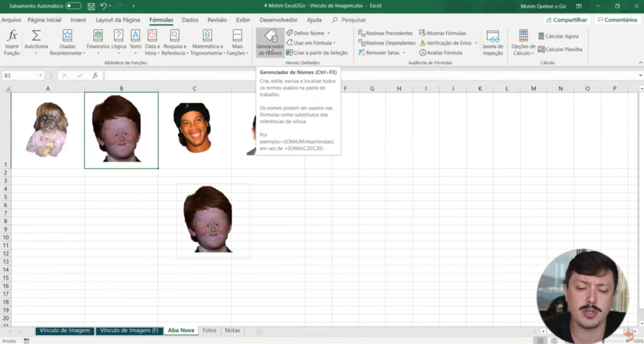The width and height of the screenshot is (644, 344).
Task: Open Matemática e Trigonometria functions icon
Action: 208,36
